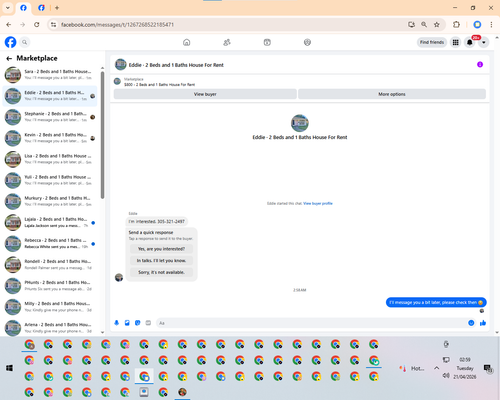Open the taskbar clock and date
Viewport: 500px width, 400px height.
tap(465, 368)
